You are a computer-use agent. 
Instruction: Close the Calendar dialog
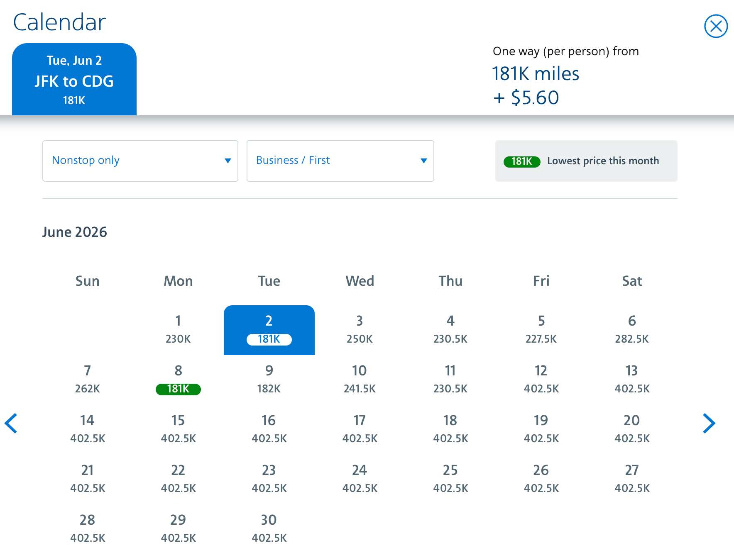point(715,26)
